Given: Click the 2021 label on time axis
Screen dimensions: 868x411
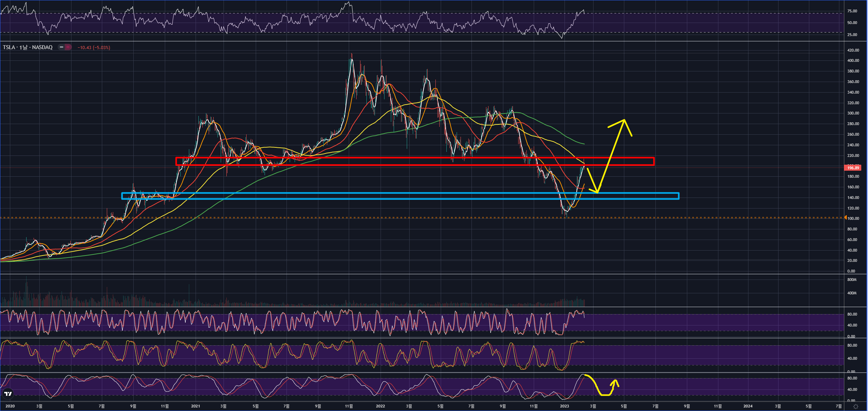Looking at the screenshot, I should click(195, 406).
